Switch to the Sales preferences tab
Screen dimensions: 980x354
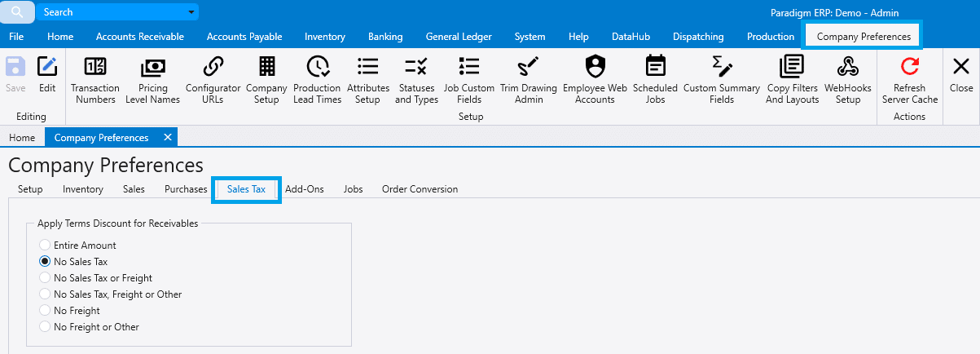click(134, 189)
